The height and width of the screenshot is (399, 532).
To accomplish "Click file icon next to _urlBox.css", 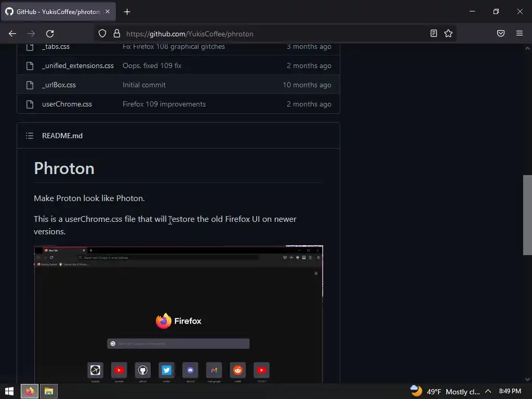I will pyautogui.click(x=30, y=85).
